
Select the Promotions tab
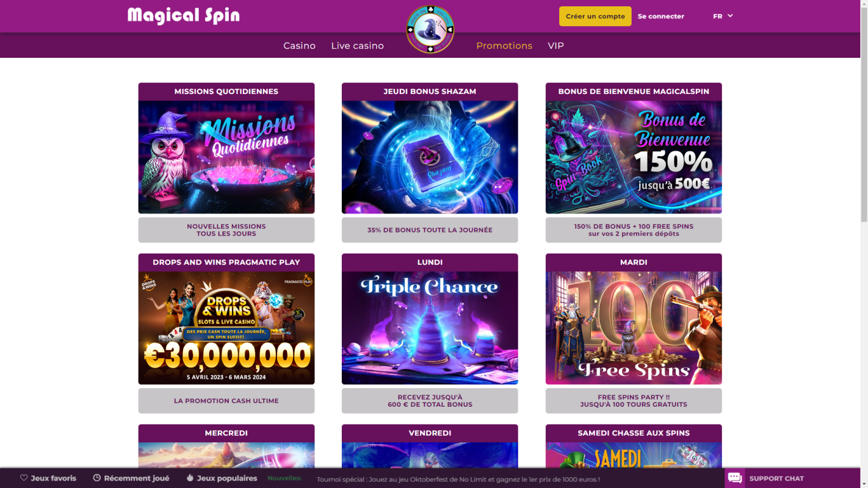pos(505,46)
